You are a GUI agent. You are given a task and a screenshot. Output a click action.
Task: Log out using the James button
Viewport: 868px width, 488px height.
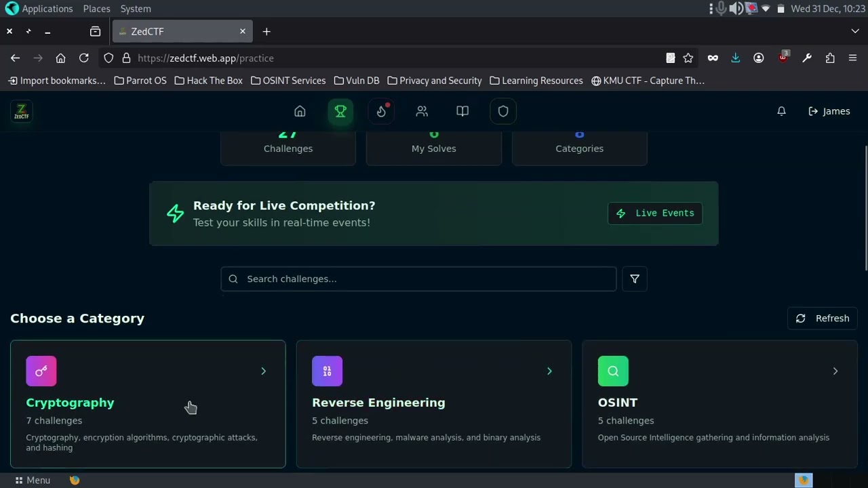click(x=829, y=111)
